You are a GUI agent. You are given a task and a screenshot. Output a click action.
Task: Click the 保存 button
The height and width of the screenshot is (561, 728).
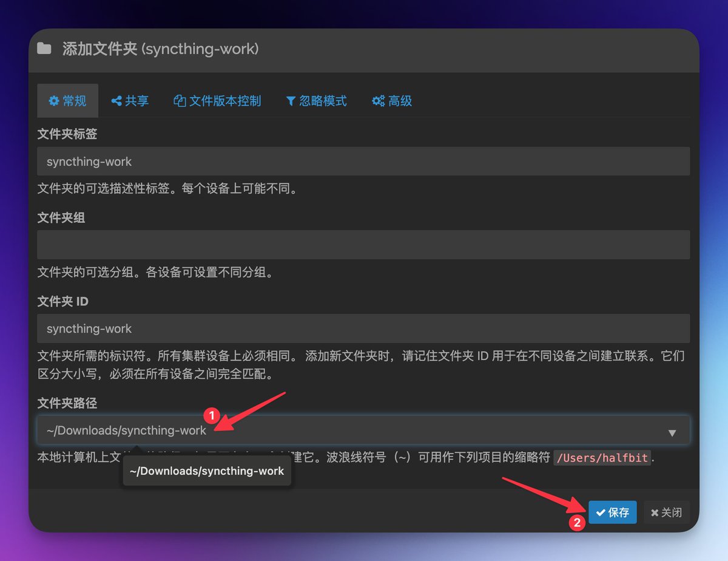[x=612, y=512]
